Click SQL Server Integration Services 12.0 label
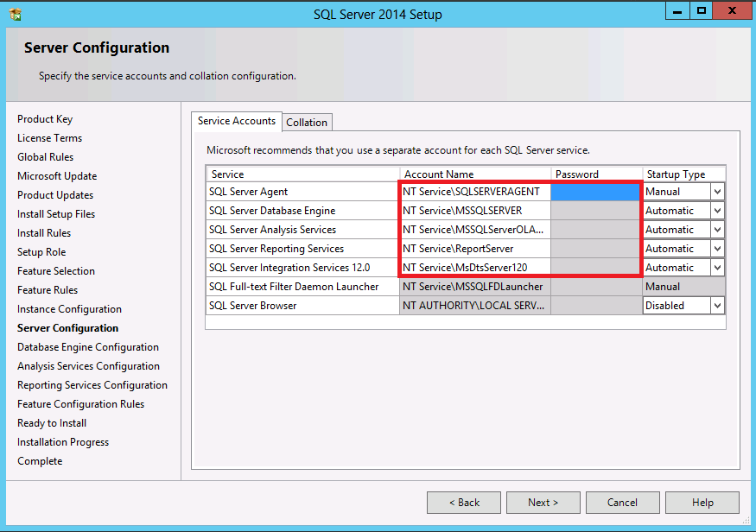The image size is (756, 532). 289,268
